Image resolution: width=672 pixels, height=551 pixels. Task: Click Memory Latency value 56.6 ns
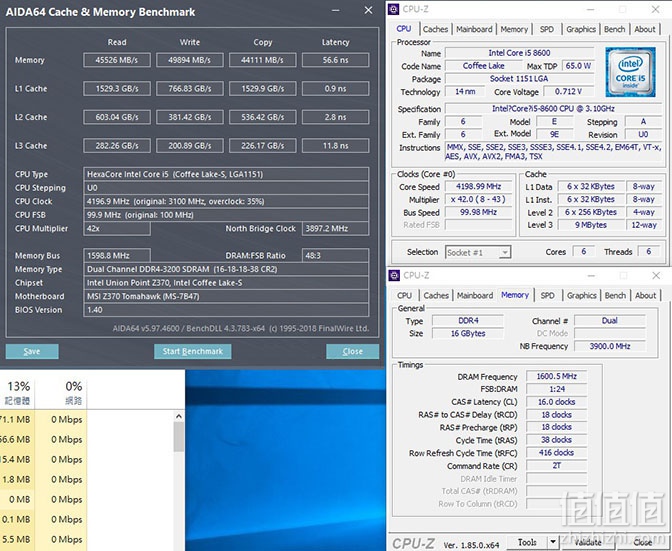point(336,60)
